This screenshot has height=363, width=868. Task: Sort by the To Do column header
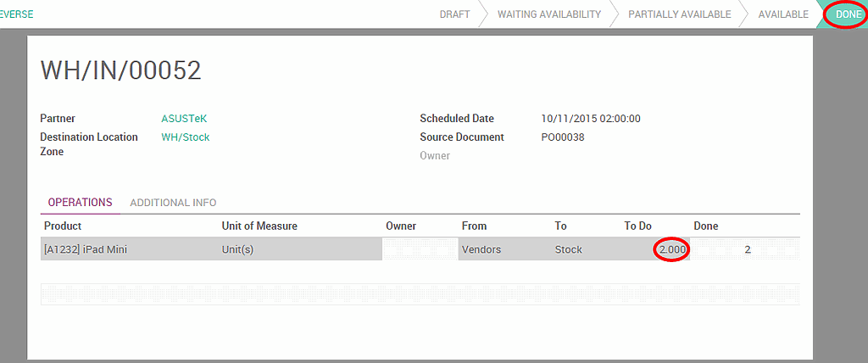tap(637, 226)
